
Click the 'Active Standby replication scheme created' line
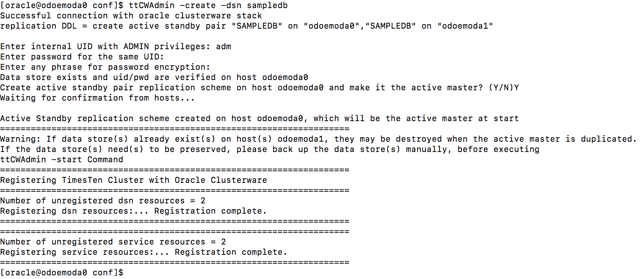[259, 119]
